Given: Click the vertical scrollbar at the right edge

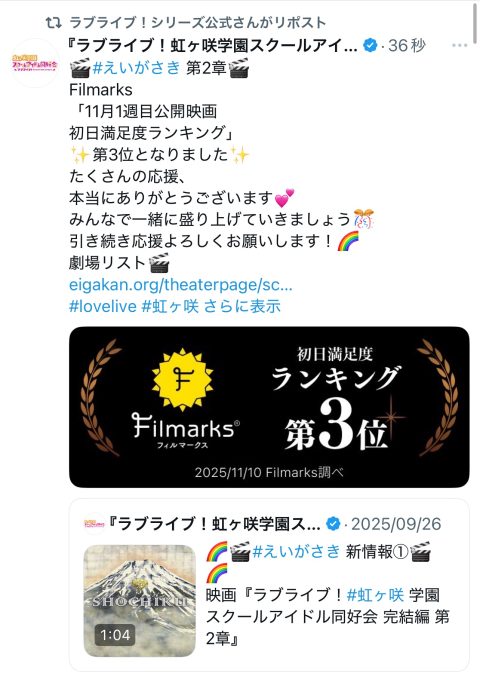Looking at the screenshot, I should [x=474, y=22].
